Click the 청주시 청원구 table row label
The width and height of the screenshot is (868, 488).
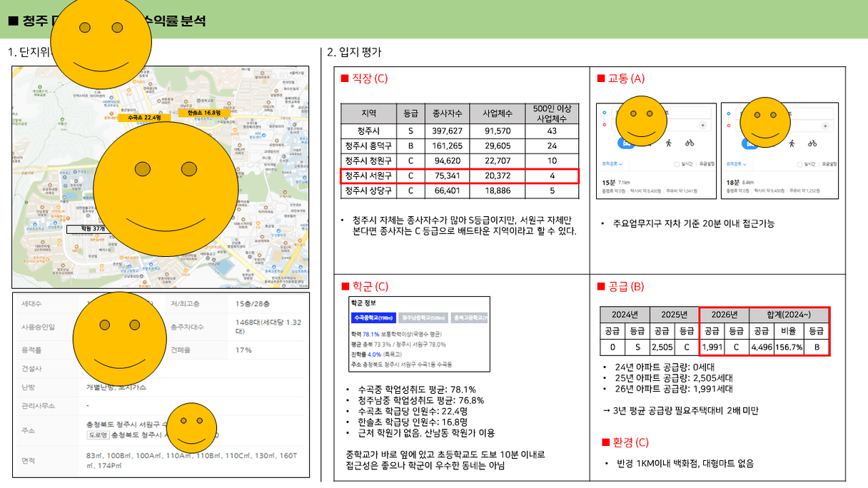click(x=368, y=161)
